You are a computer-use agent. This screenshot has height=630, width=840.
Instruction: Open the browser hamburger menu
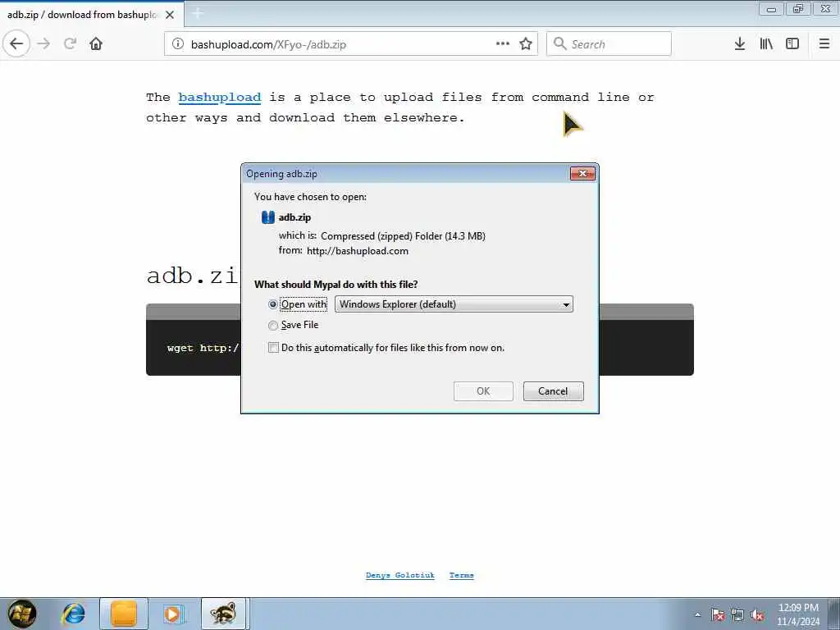[824, 44]
